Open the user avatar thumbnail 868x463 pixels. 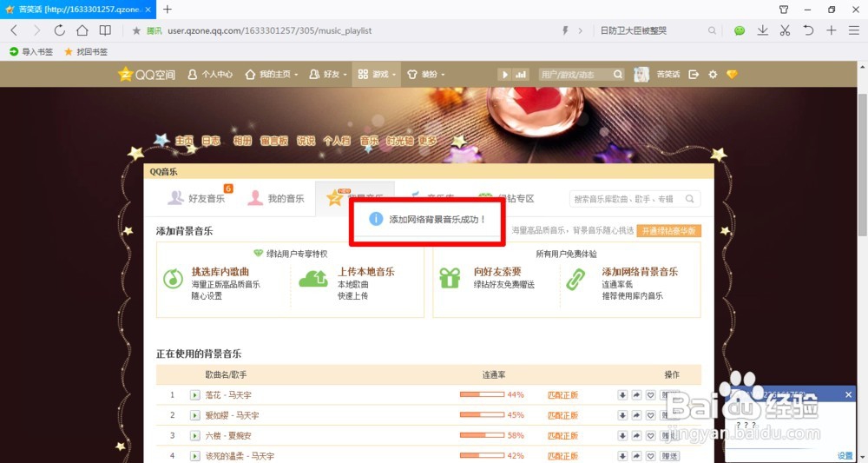coord(641,74)
